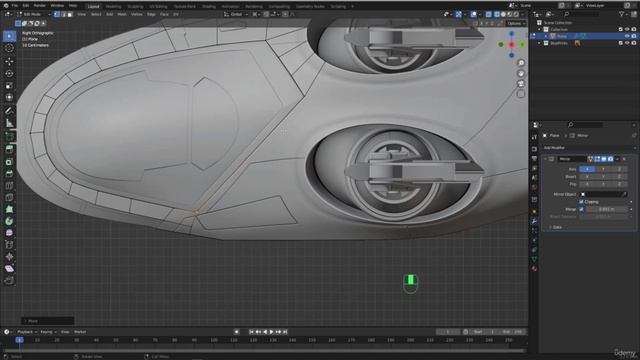Screen dimensions: 640x360
Task: Open the Keying dropdown in timeline
Action: point(48,332)
